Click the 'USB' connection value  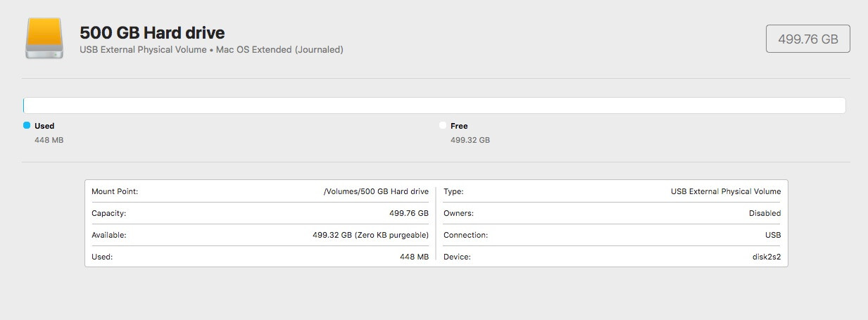tap(773, 235)
